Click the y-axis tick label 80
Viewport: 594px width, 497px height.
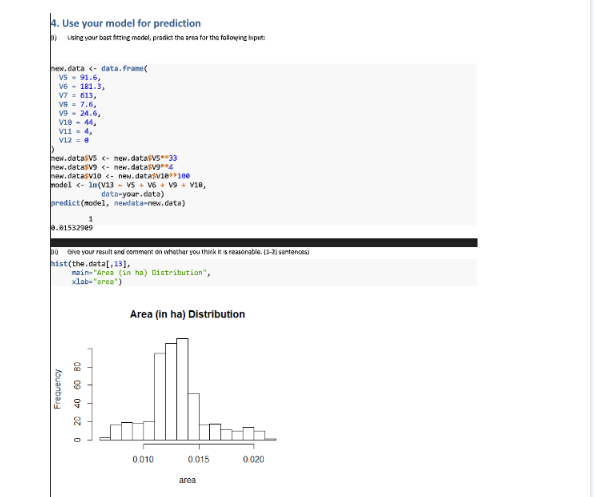[x=77, y=367]
